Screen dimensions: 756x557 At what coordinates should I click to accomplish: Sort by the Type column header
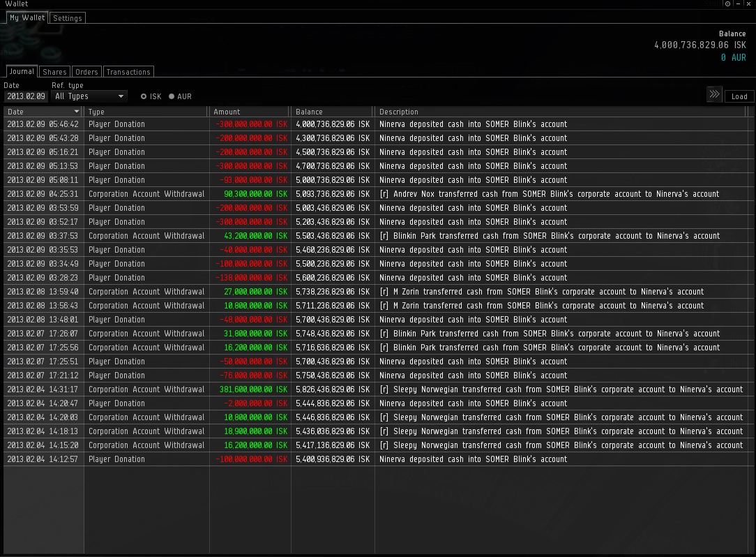tap(146, 112)
